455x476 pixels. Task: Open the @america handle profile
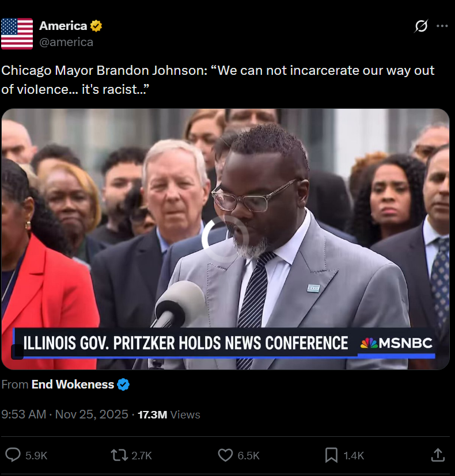pos(66,42)
